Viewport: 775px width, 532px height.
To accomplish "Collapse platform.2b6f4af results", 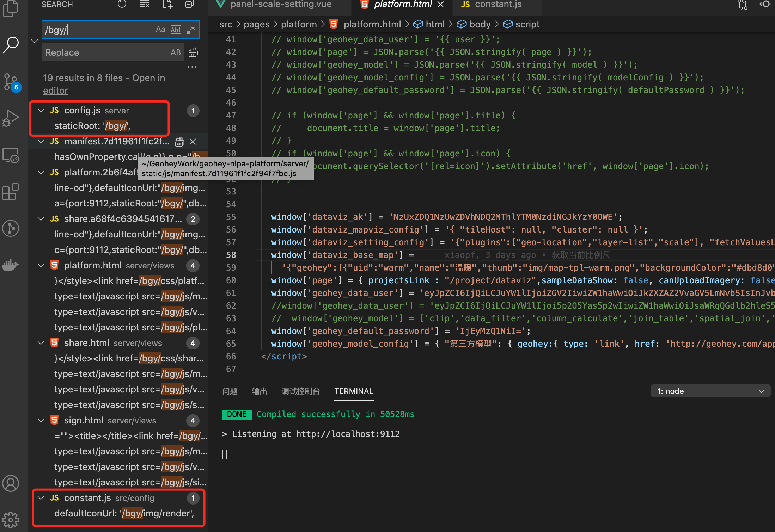I will pyautogui.click(x=41, y=172).
